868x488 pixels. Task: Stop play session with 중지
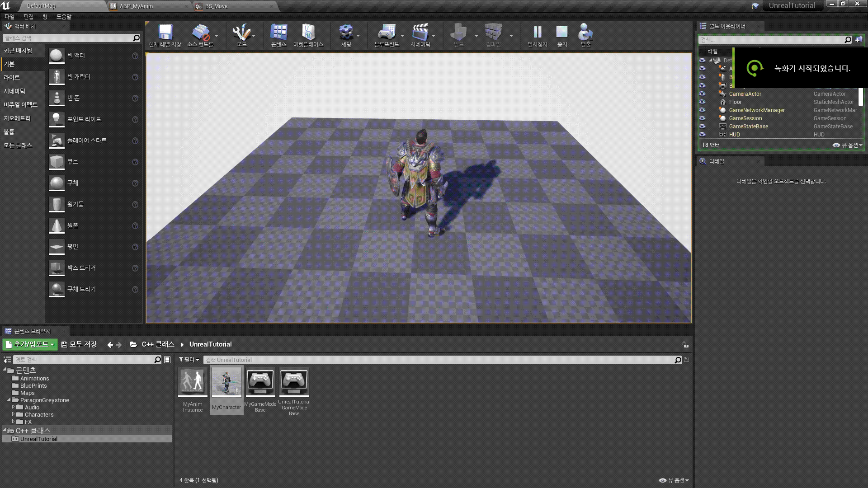tap(562, 35)
